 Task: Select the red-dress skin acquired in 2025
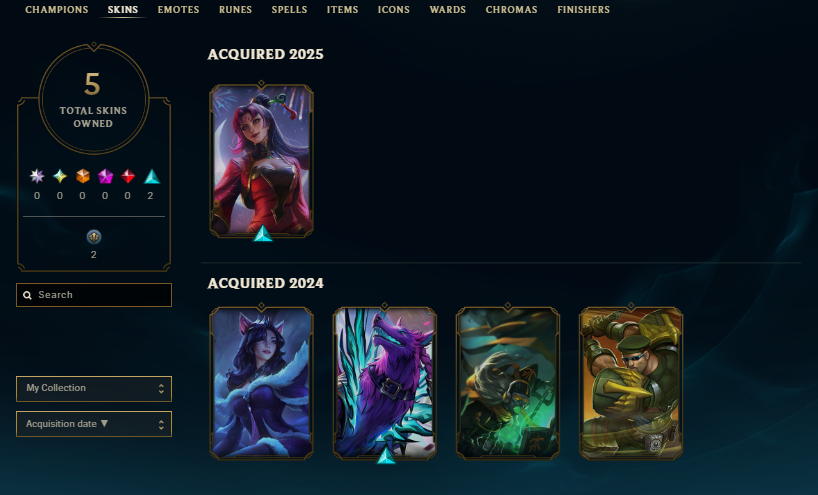261,161
